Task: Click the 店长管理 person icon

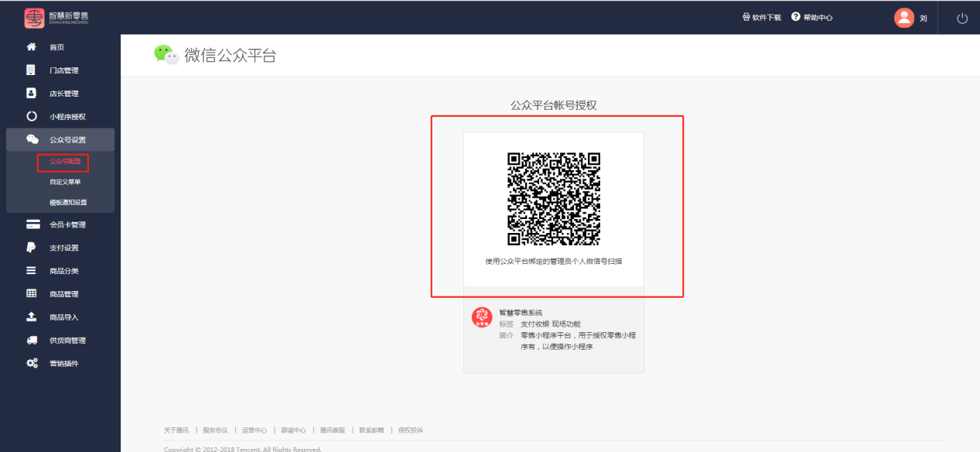Action: [32, 93]
